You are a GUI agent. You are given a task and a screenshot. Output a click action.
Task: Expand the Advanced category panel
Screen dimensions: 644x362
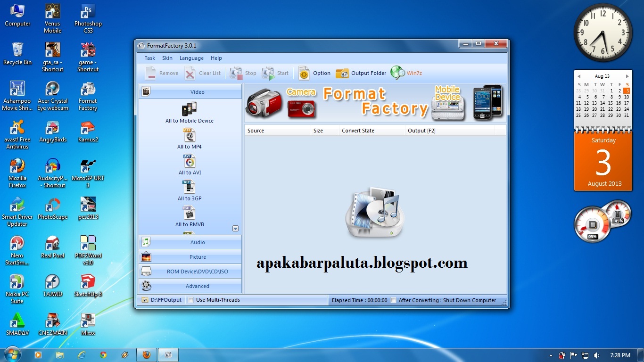click(190, 286)
